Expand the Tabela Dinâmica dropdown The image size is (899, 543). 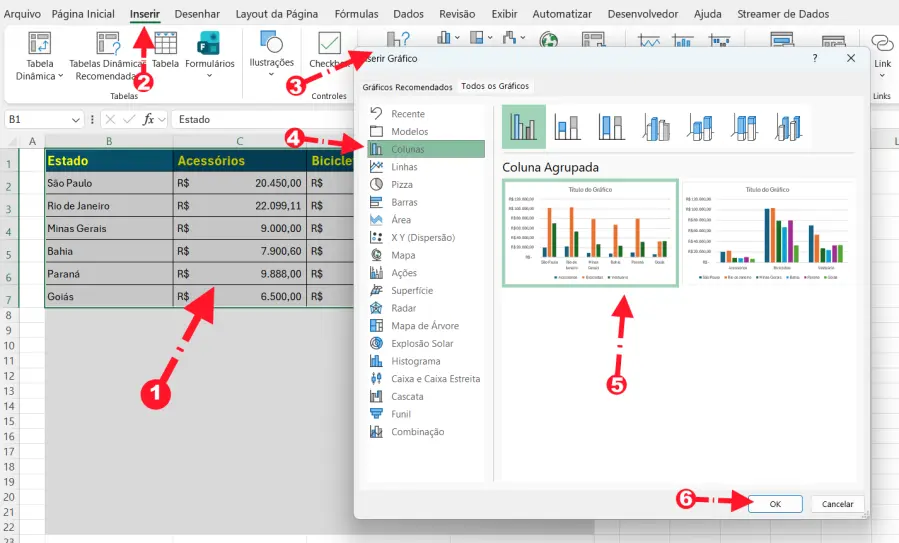40,76
